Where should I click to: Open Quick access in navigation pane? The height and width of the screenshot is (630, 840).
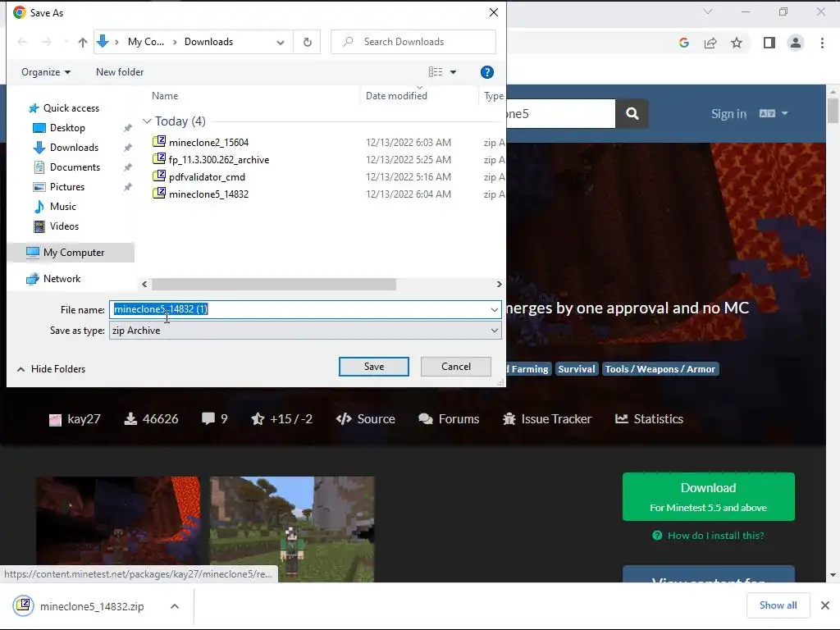pos(71,108)
